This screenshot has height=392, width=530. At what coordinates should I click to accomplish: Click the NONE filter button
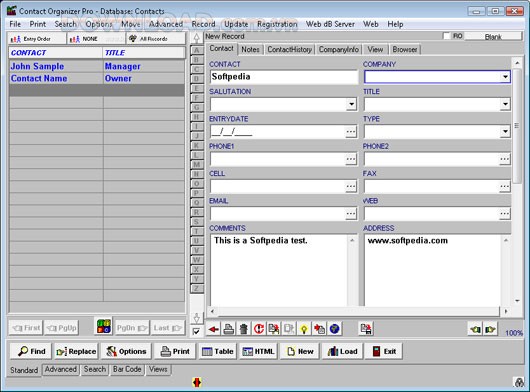(x=96, y=39)
